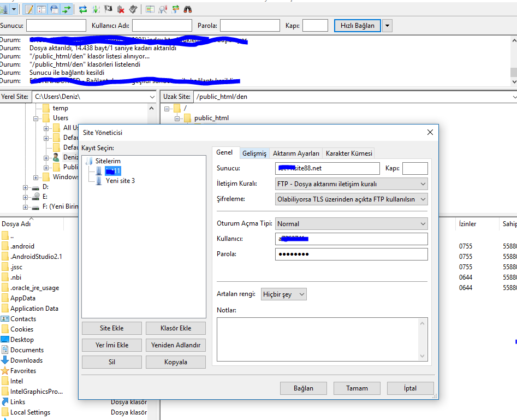
Task: Click the E: disc drive icon
Action: point(36,197)
